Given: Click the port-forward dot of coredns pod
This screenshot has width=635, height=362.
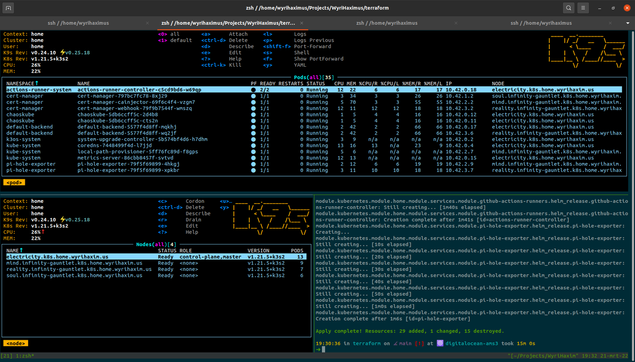Looking at the screenshot, I should 253,146.
